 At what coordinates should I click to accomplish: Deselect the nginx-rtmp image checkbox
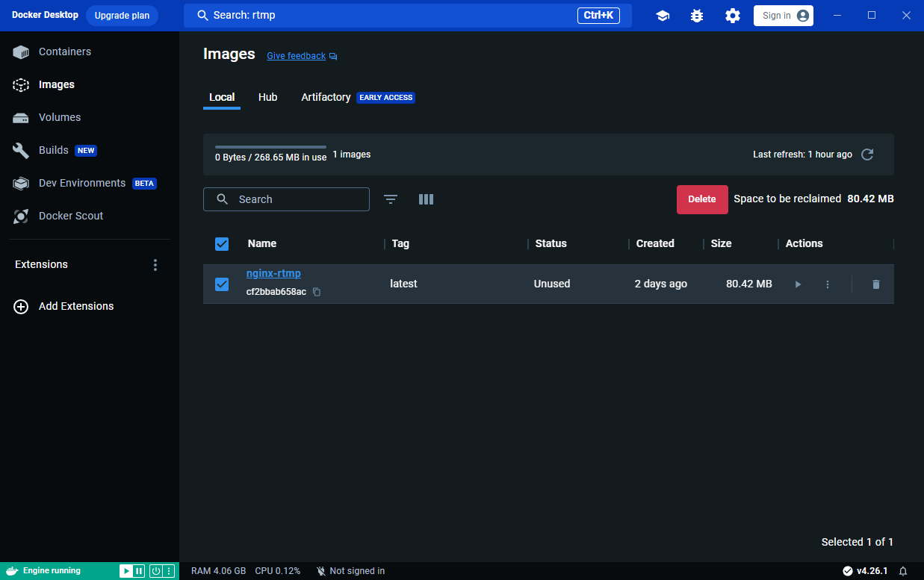tap(222, 284)
